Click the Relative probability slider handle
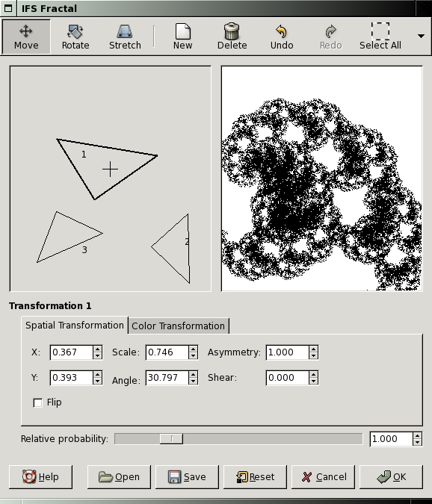Screen dimensions: 432x504 (171, 439)
